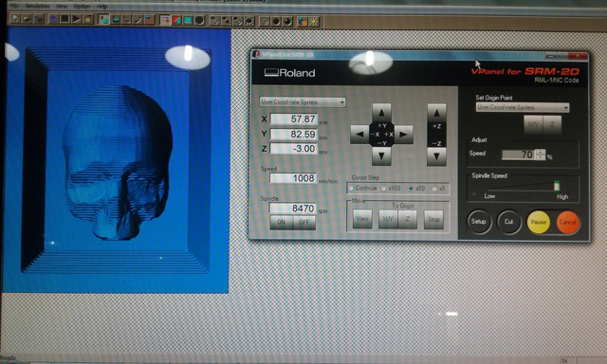The width and height of the screenshot is (607, 364).
Task: Click the black circle toolbar icon
Action: 199,20
